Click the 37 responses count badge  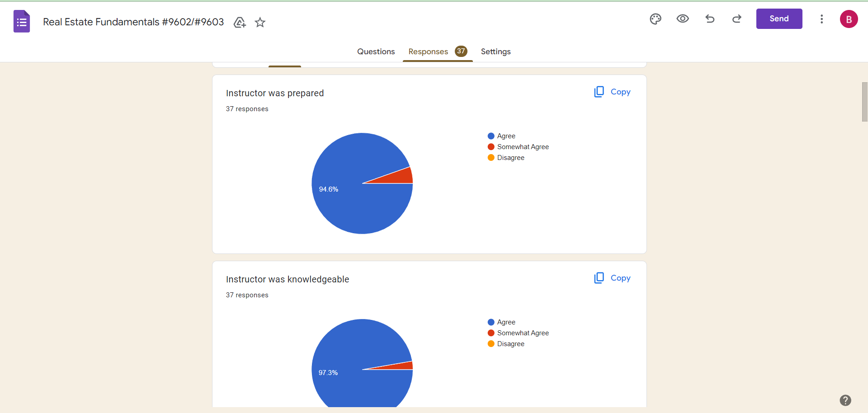point(461,51)
